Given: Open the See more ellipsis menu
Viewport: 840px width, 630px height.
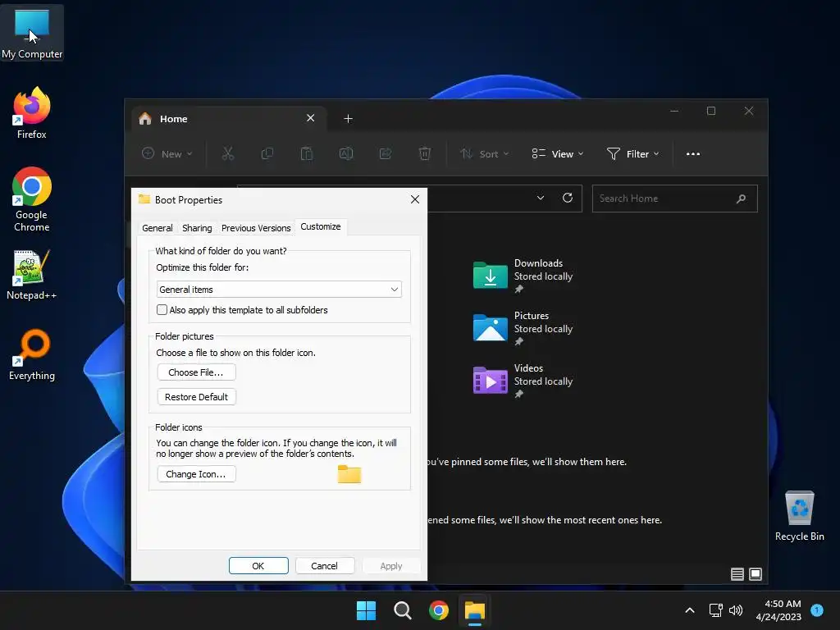Looking at the screenshot, I should pos(692,153).
